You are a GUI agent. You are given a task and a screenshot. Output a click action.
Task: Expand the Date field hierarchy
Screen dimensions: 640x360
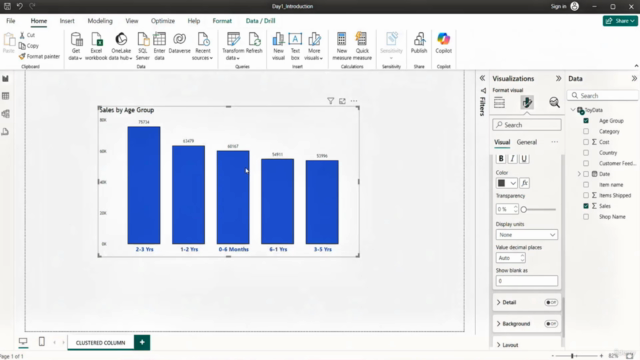(579, 174)
